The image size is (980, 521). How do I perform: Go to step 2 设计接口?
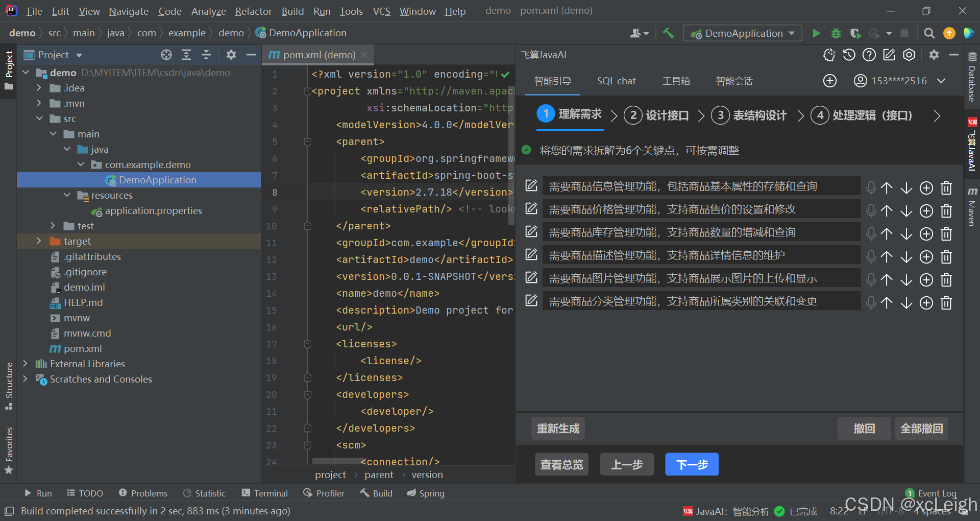[656, 115]
